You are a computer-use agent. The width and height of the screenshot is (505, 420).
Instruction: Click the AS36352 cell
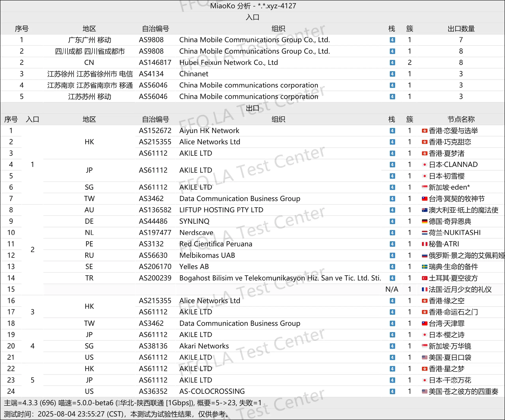[x=153, y=391]
